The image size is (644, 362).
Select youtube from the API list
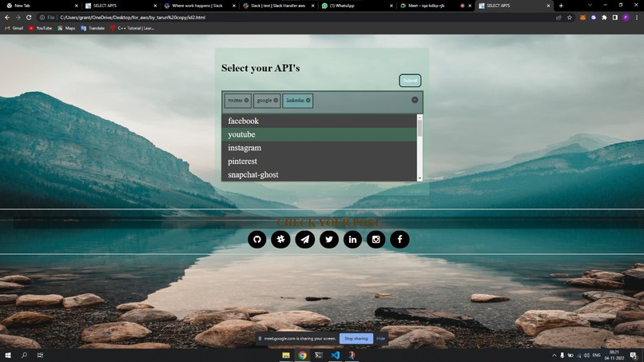pos(319,134)
